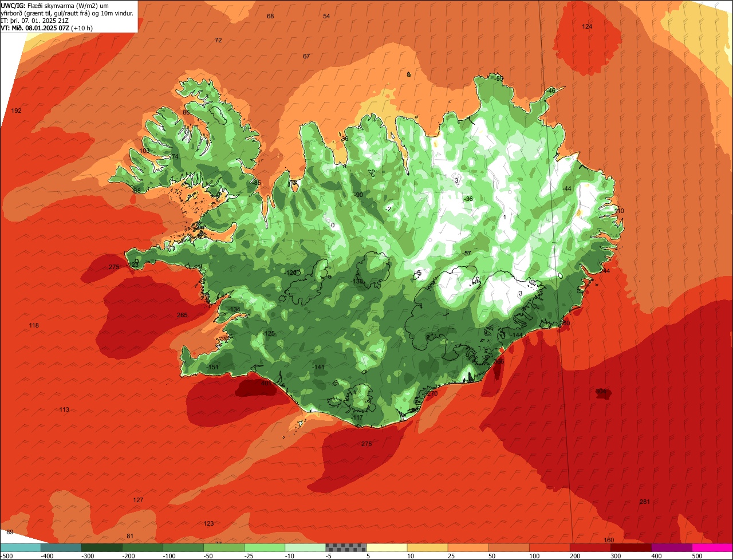The width and height of the screenshot is (733, 560).
Task: Click the map value 81
Action: pos(130,536)
